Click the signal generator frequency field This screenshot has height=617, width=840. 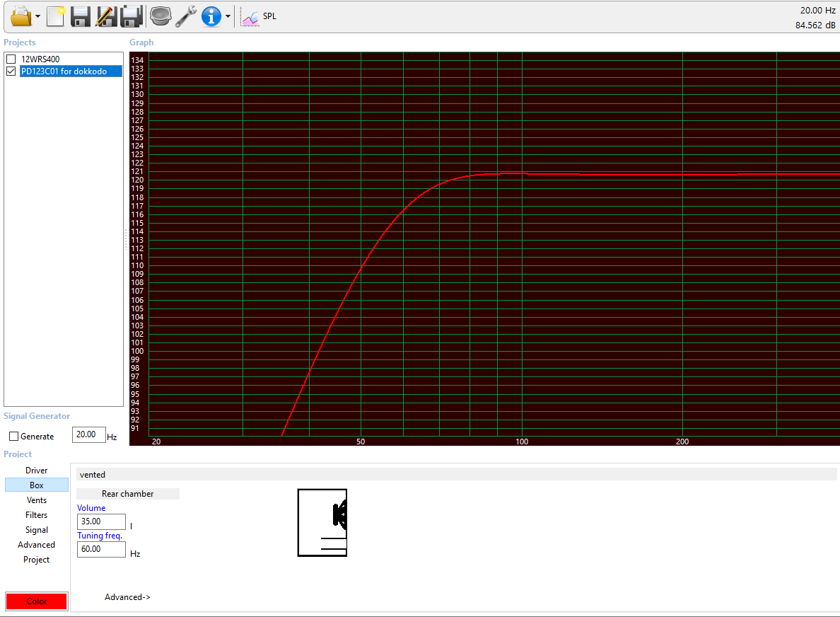click(x=88, y=434)
